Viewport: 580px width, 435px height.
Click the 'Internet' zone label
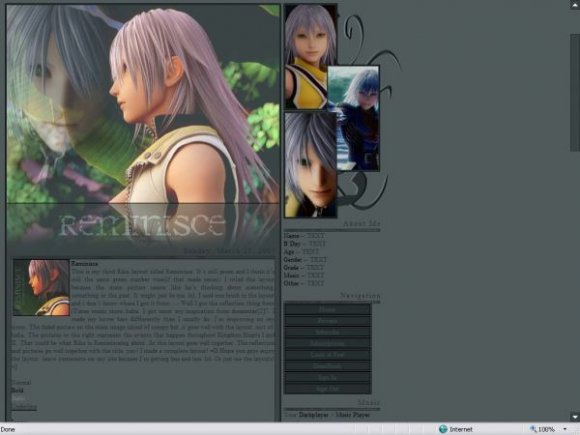461,429
